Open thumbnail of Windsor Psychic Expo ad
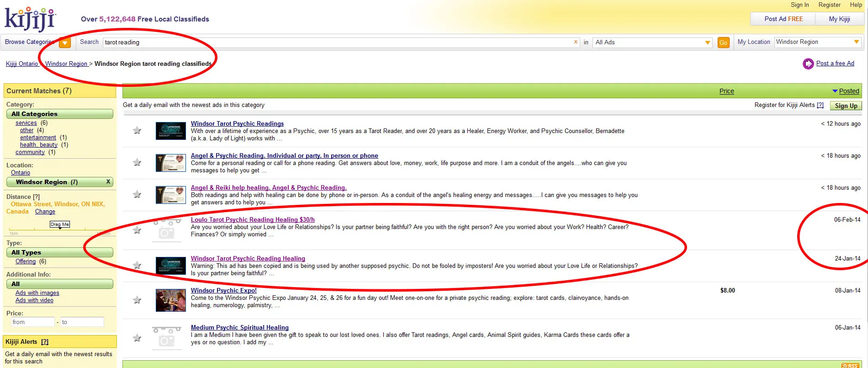Viewport: 868px width, 368px height. pyautogui.click(x=171, y=300)
